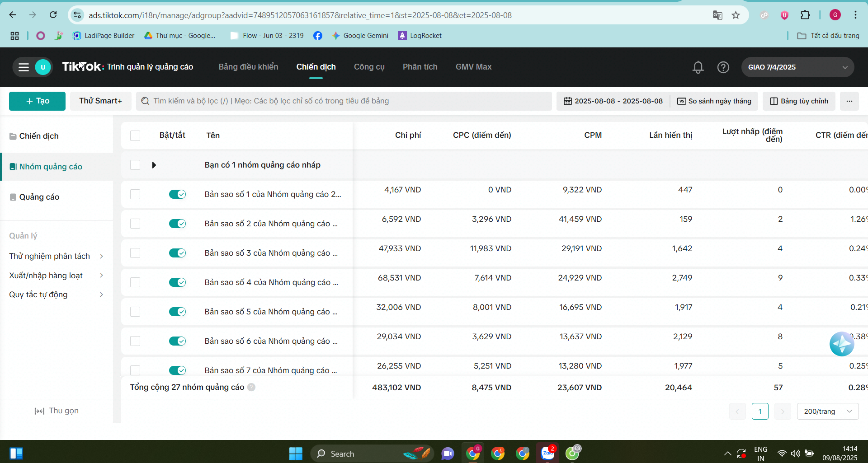Sort by the Chi phí column header
Image resolution: width=868 pixels, height=463 pixels.
coord(408,135)
